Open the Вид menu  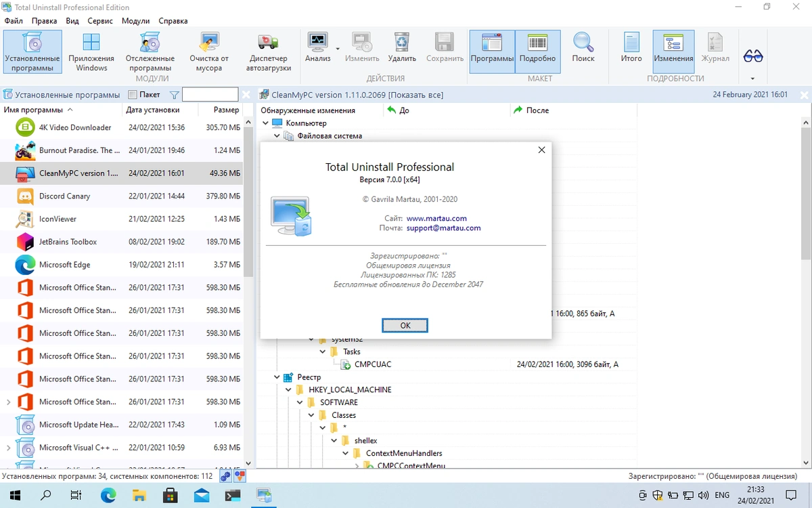pyautogui.click(x=72, y=21)
